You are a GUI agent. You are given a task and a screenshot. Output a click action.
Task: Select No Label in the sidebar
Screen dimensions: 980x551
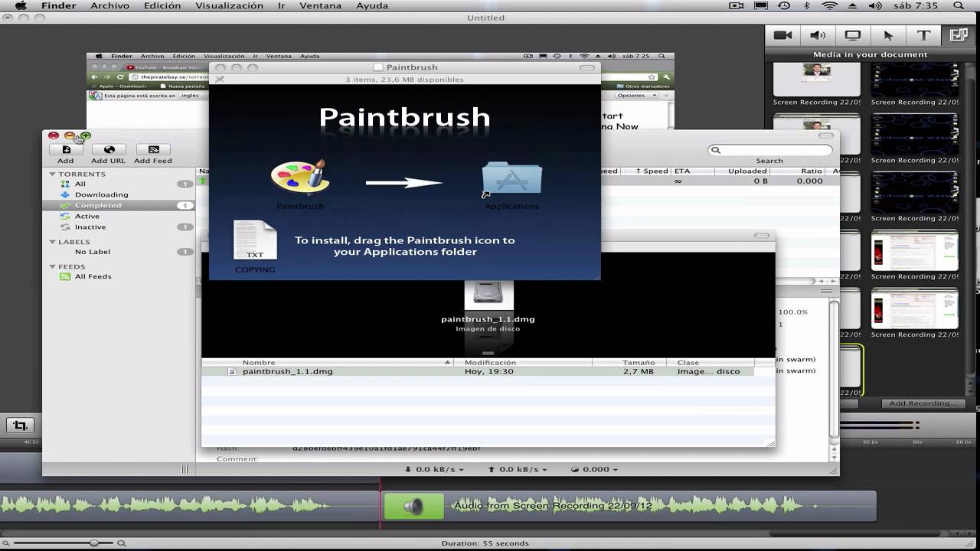[119, 252]
